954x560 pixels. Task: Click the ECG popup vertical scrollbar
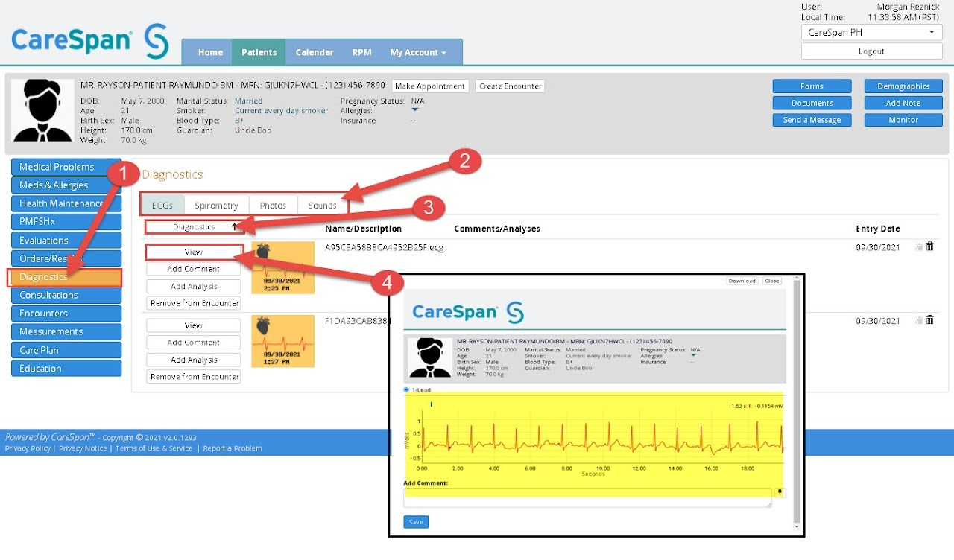(x=796, y=403)
